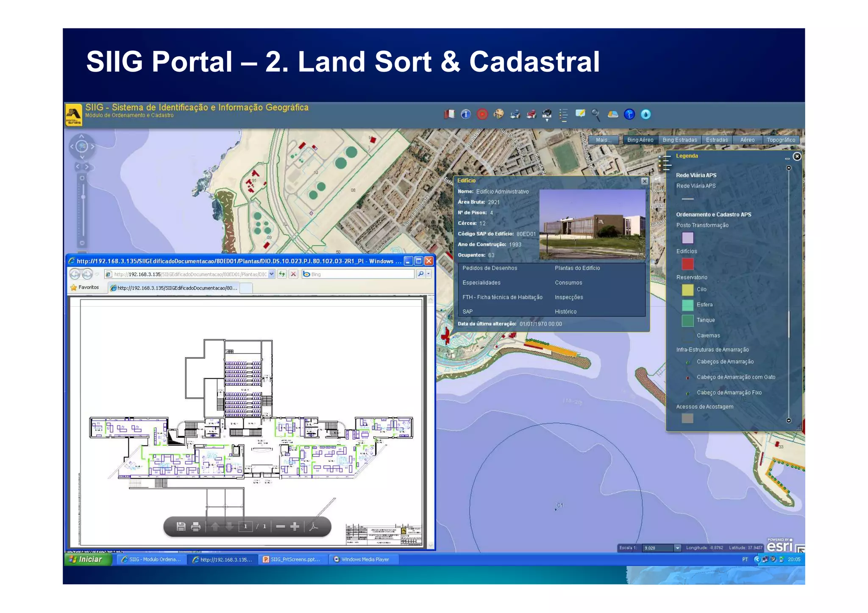Viewport: 868px width, 613px height.
Task: Open the map book tool icon
Action: (449, 114)
